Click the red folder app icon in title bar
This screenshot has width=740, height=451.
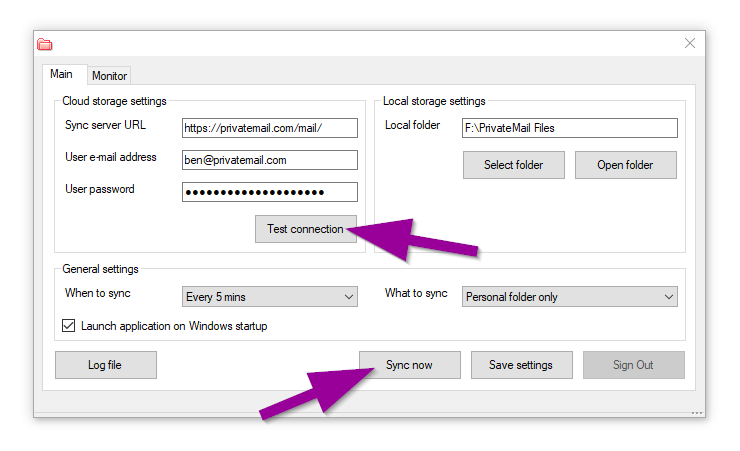[44, 44]
